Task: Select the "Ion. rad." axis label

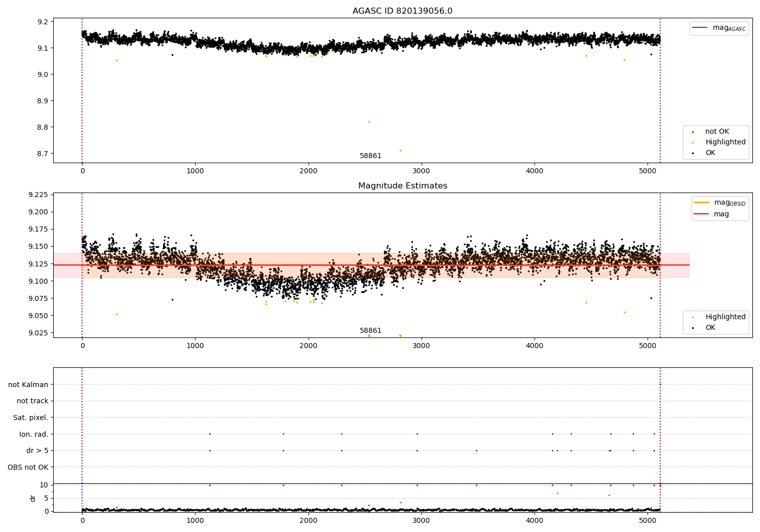Action: (34, 434)
